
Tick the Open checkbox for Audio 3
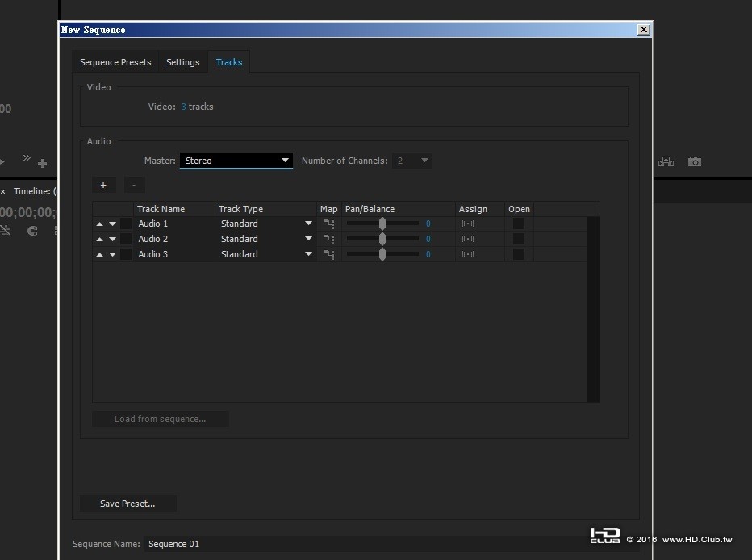(x=519, y=255)
